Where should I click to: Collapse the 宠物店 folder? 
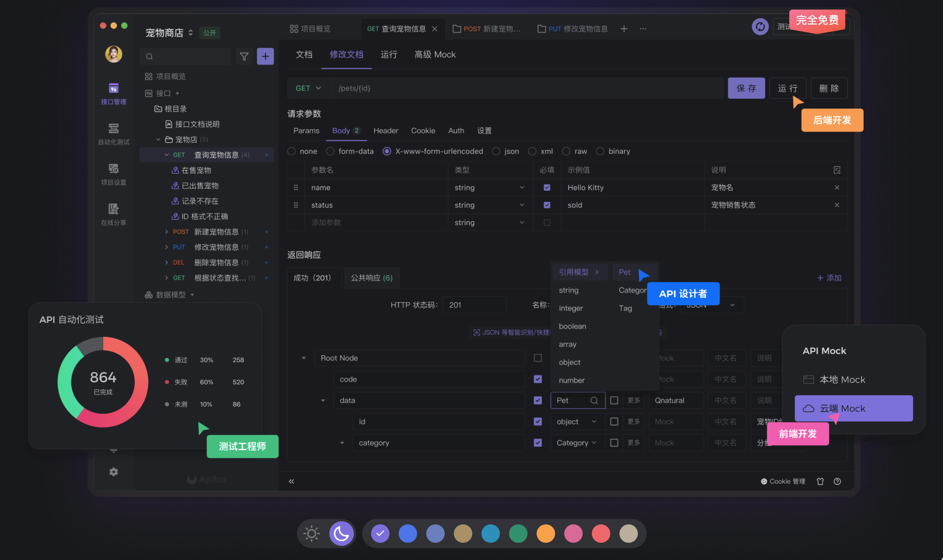pyautogui.click(x=158, y=139)
